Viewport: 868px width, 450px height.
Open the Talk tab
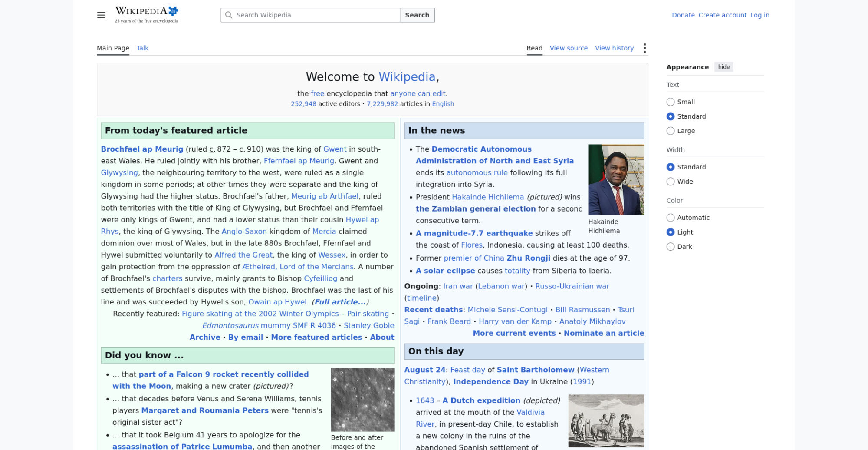(142, 48)
